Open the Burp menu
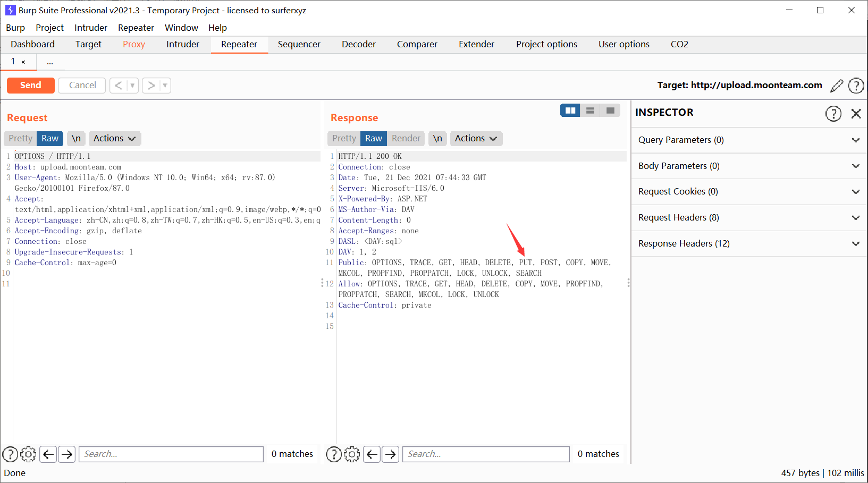868x483 pixels. 15,28
